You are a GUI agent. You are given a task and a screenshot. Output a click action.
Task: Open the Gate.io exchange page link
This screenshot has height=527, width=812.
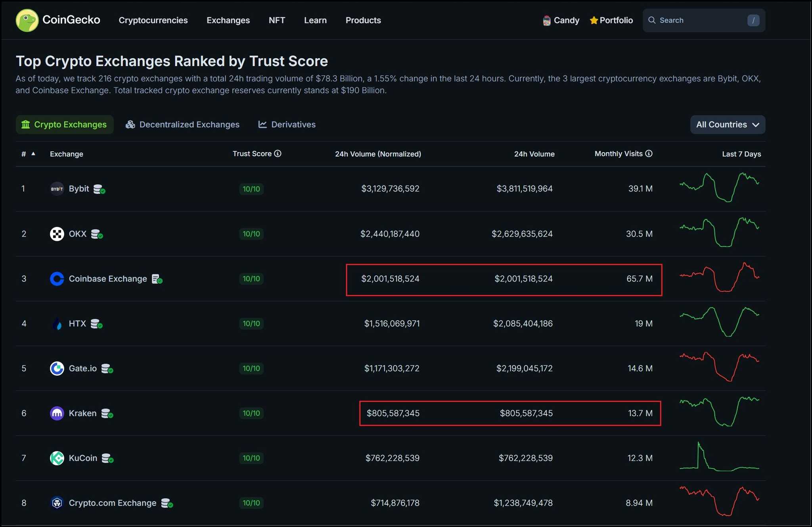point(82,369)
